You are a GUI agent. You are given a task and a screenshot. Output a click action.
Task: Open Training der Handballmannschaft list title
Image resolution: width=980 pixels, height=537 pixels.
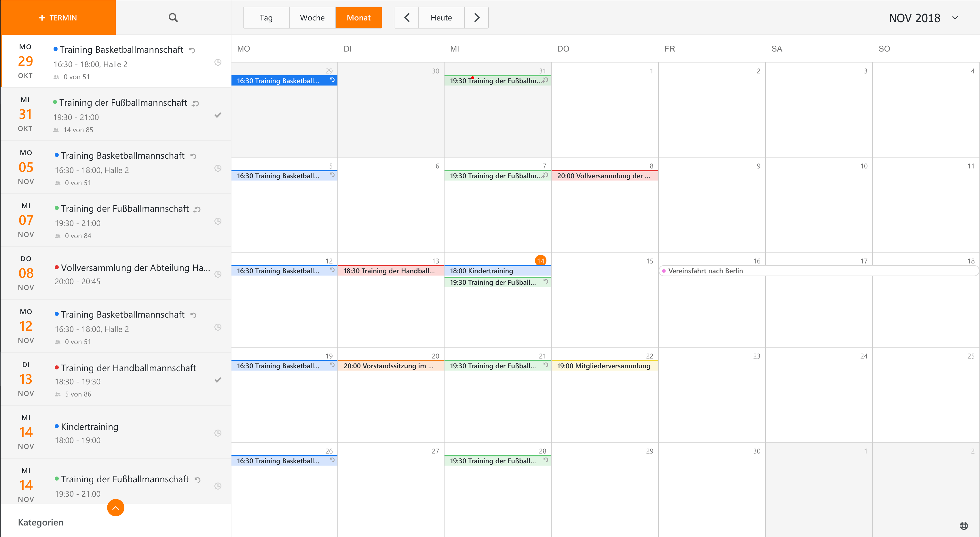pos(129,368)
